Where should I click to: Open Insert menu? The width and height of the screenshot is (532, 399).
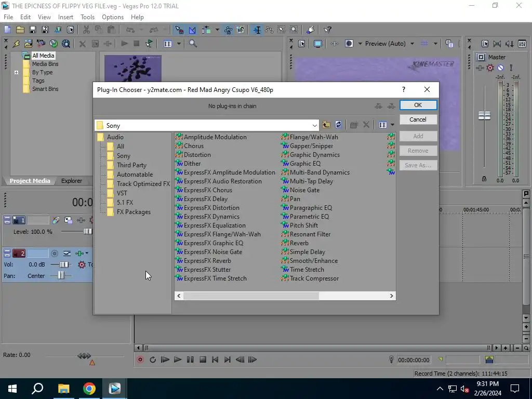(65, 17)
